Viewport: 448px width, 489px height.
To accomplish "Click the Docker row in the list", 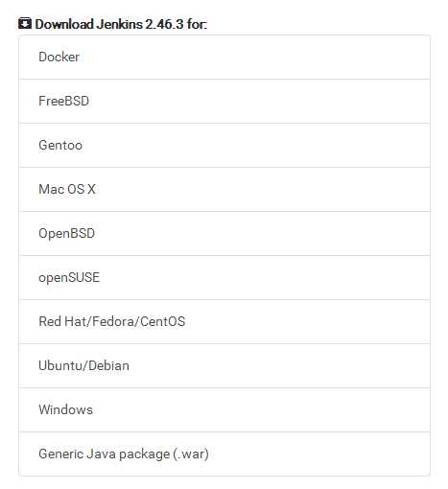I will click(224, 58).
